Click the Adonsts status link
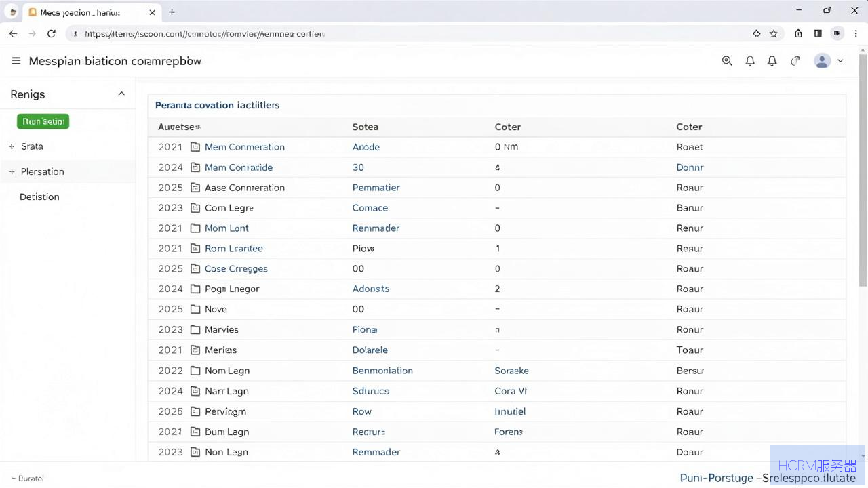The image size is (868, 488). (371, 289)
